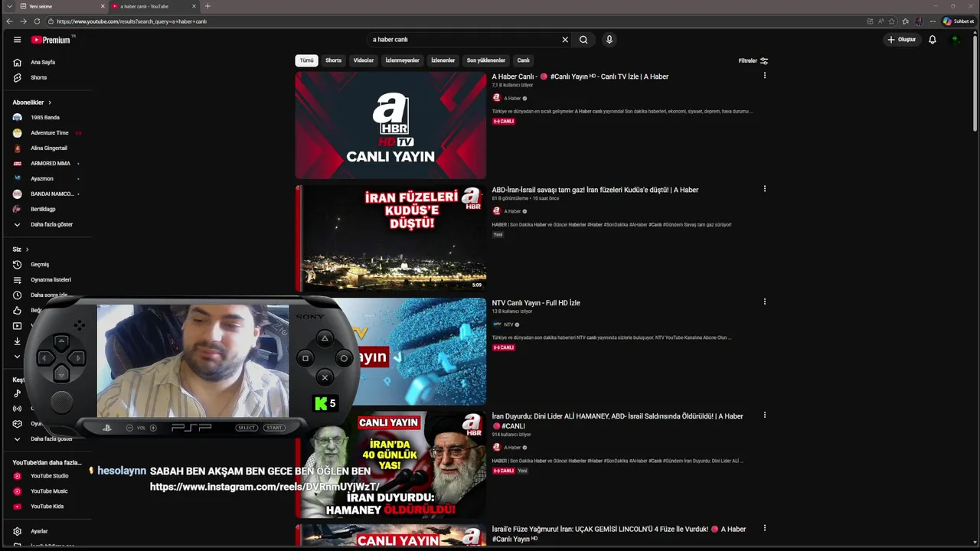Open the YouTube hamburger guide menu

[17, 40]
